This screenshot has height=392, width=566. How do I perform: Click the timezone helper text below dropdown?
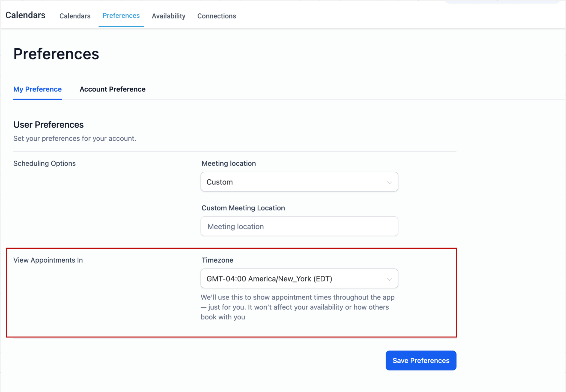click(297, 307)
